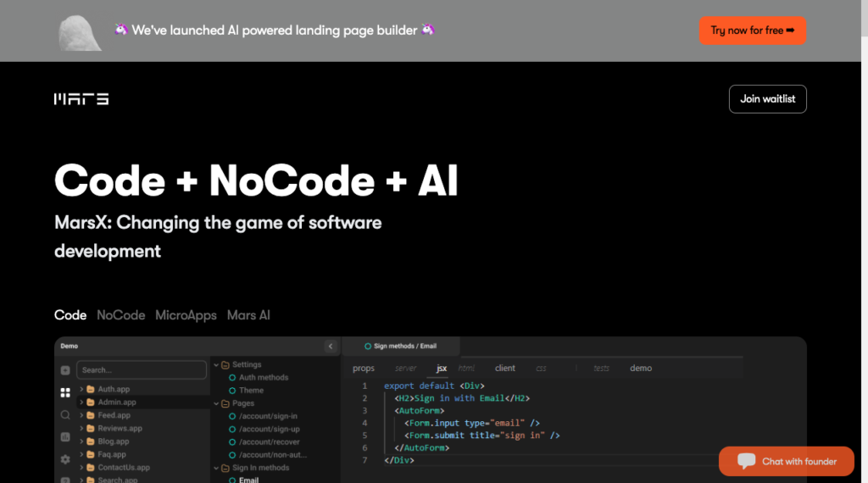Switch to the NoCode tab

tap(120, 315)
